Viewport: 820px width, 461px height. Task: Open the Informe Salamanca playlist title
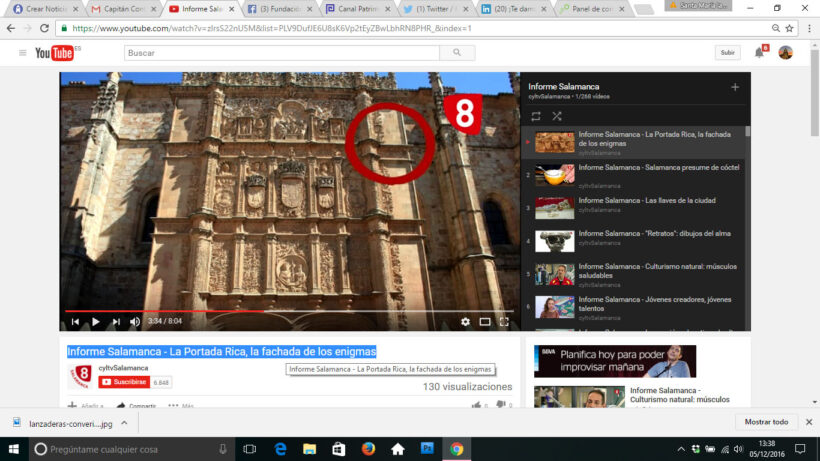point(563,87)
